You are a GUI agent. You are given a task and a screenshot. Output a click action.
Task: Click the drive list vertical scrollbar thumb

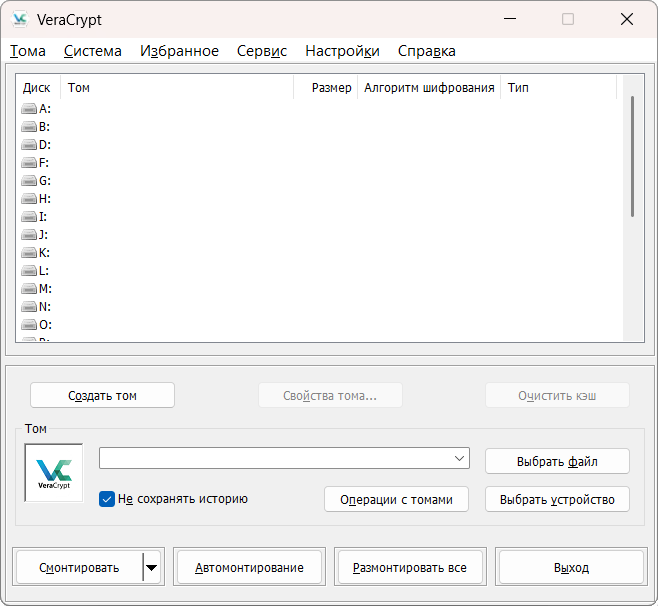[x=632, y=157]
